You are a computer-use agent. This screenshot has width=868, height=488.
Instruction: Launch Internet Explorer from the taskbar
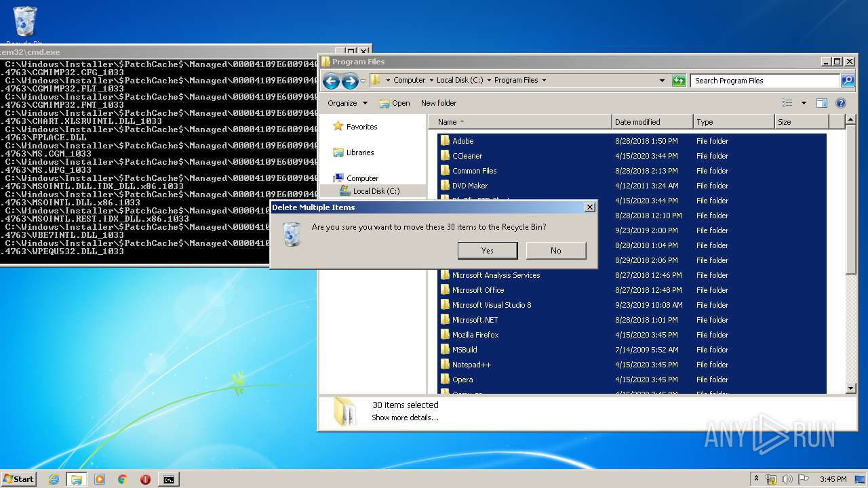54,479
